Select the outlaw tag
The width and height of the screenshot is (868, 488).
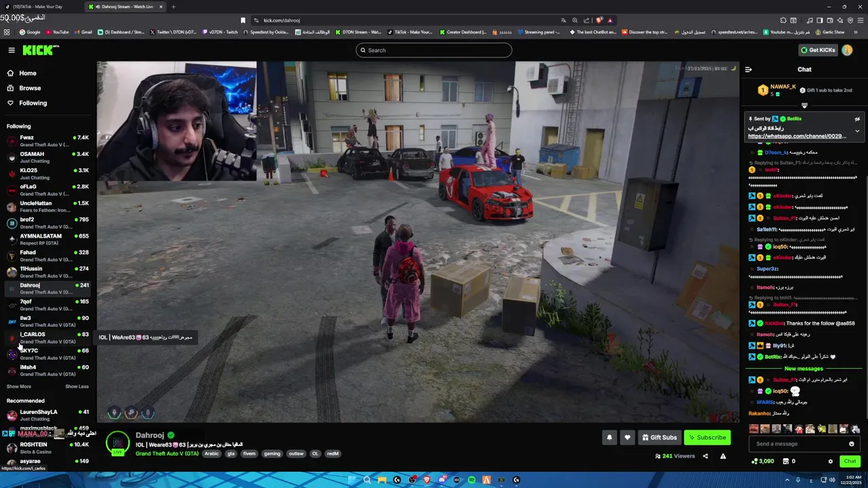click(296, 453)
